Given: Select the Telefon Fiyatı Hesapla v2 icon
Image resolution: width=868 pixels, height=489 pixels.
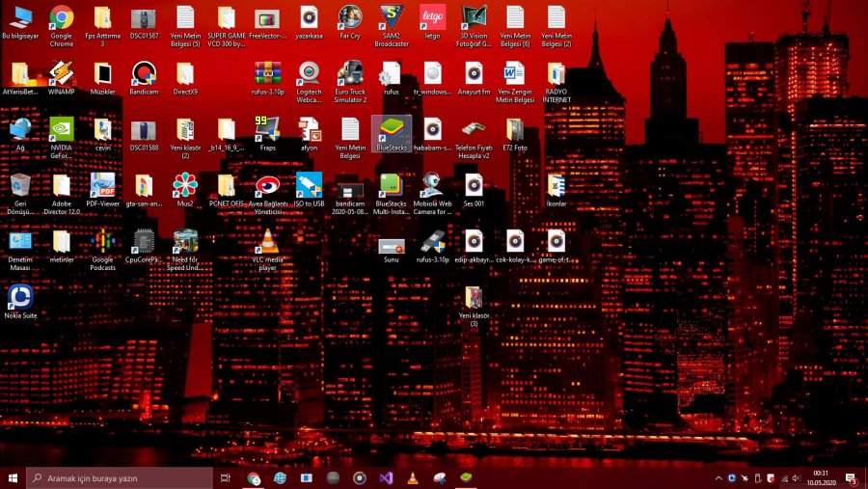Looking at the screenshot, I should (x=474, y=139).
